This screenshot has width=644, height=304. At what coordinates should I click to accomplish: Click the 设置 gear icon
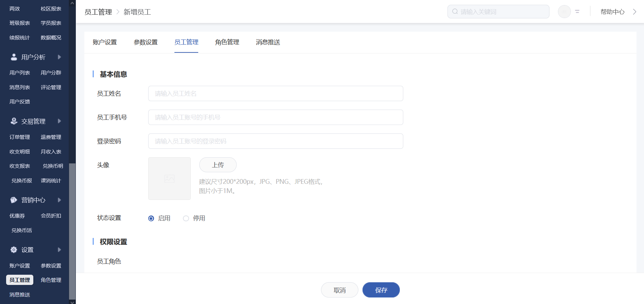click(14, 250)
